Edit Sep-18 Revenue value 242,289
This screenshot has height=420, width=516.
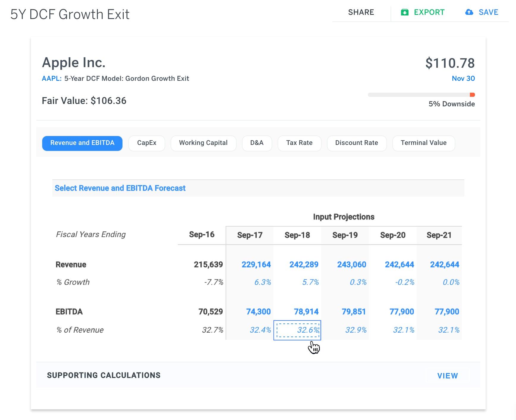coord(304,265)
